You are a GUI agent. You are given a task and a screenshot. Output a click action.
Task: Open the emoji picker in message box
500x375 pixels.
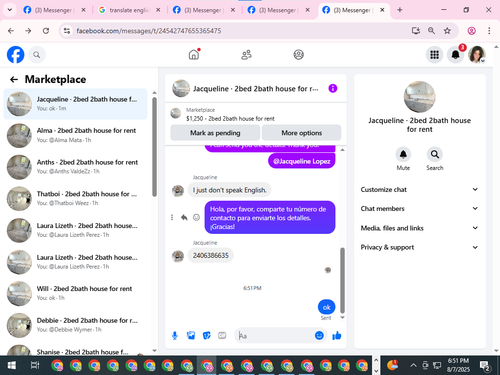pyautogui.click(x=319, y=335)
